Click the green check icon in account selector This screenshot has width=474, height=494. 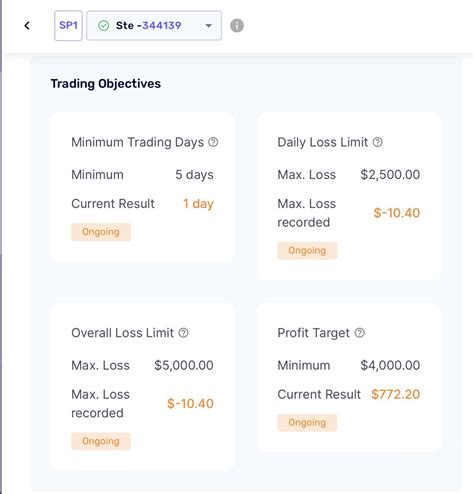tap(104, 26)
